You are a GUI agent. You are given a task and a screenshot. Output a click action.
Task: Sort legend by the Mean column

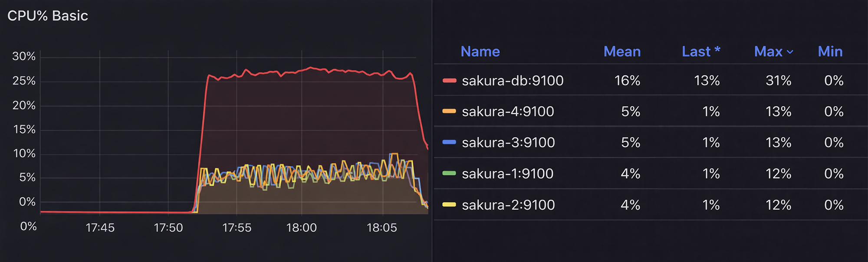tap(622, 52)
